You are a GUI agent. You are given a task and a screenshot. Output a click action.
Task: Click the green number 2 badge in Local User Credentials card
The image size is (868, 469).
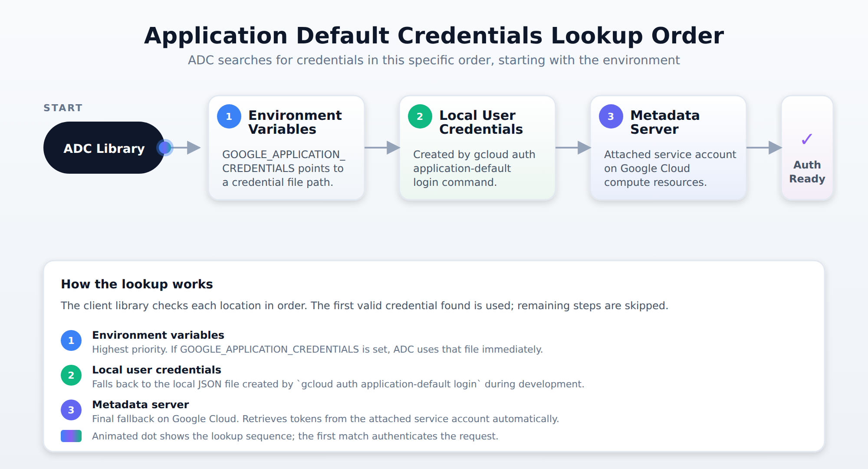(x=420, y=116)
